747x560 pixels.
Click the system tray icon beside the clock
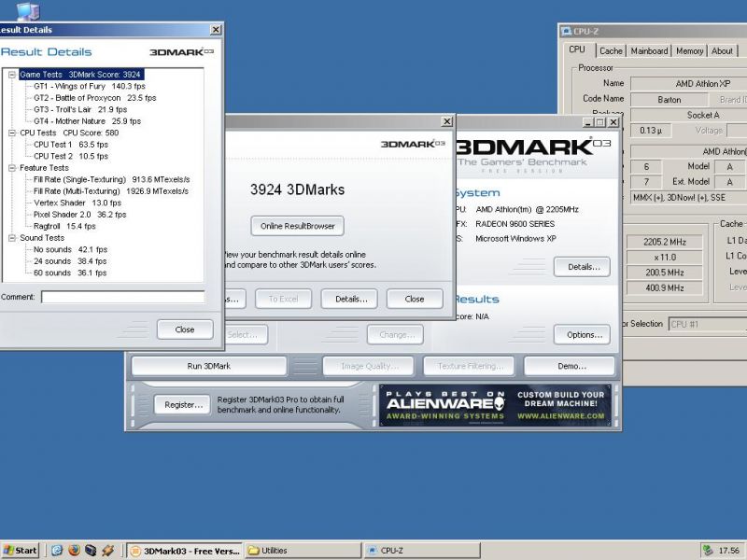pos(709,551)
